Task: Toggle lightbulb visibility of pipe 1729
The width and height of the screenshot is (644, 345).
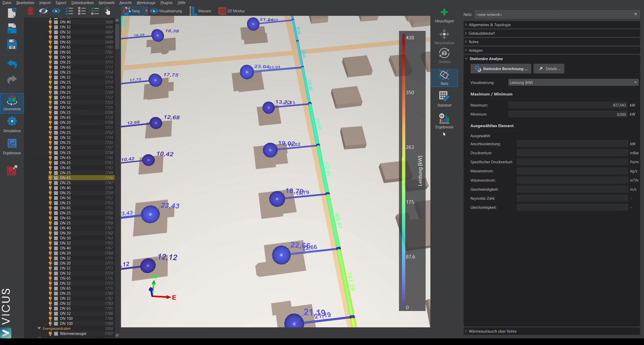Action: (x=50, y=123)
